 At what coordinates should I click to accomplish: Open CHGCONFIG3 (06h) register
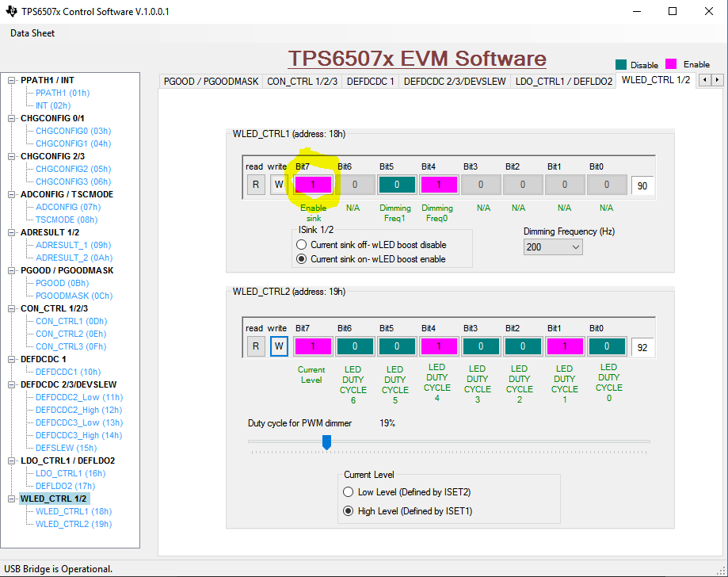tap(74, 182)
